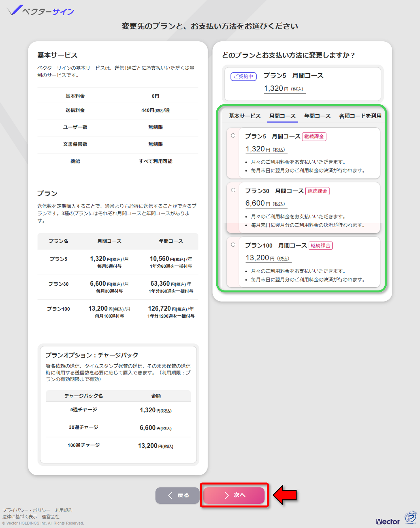Click the ベクターサイン logo
Image resolution: width=420 pixels, height=528 pixels.
(x=41, y=10)
